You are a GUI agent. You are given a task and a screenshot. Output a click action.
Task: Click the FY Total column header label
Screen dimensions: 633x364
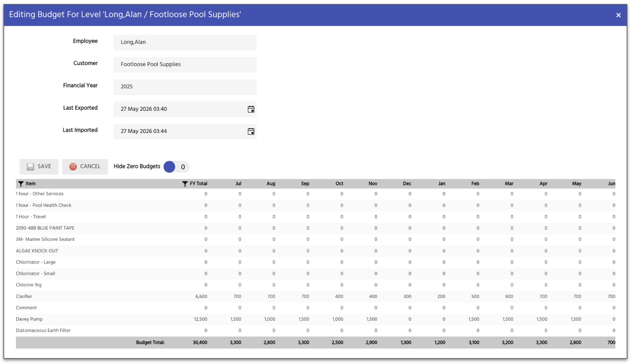(x=198, y=184)
